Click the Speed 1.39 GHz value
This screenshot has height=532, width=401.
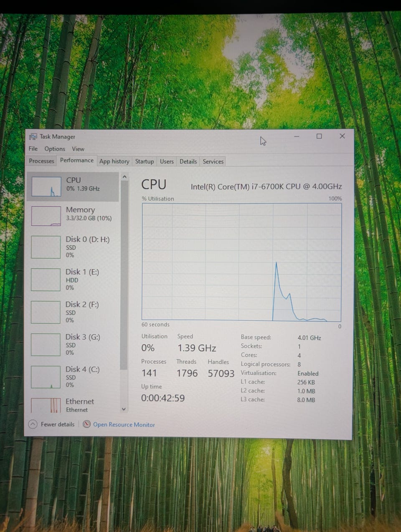pos(197,348)
